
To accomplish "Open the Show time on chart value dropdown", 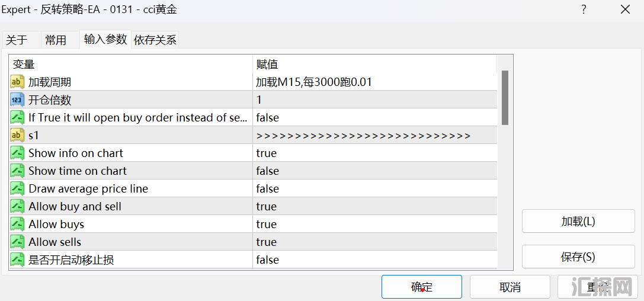I will tap(267, 171).
